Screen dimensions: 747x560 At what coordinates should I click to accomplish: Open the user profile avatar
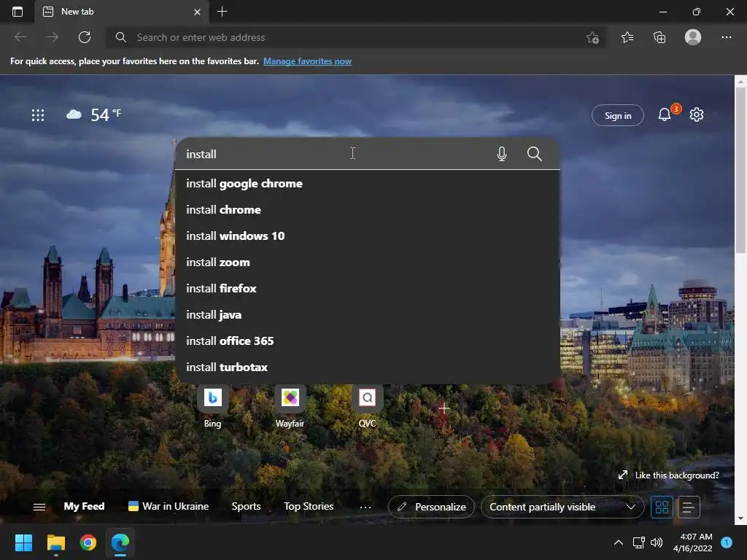point(693,37)
